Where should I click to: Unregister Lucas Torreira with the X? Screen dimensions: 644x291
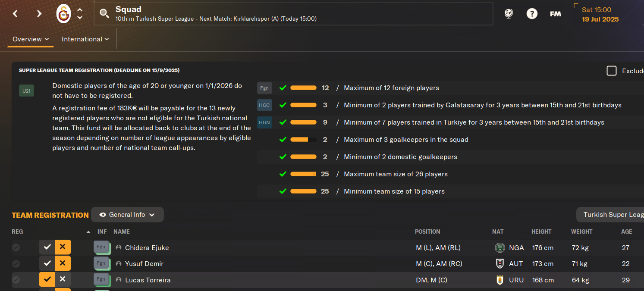(x=63, y=279)
